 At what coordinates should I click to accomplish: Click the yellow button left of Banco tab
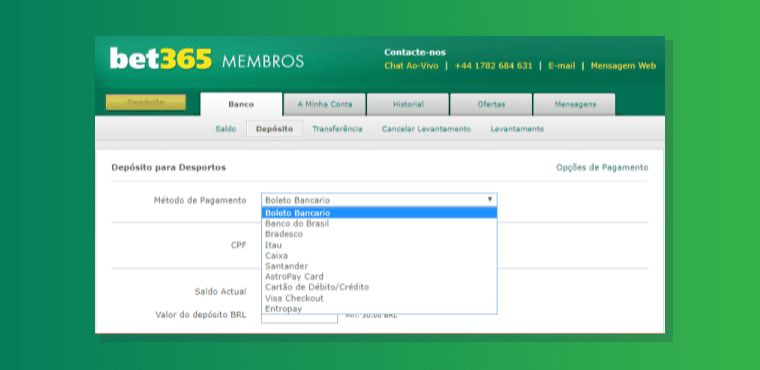click(146, 102)
